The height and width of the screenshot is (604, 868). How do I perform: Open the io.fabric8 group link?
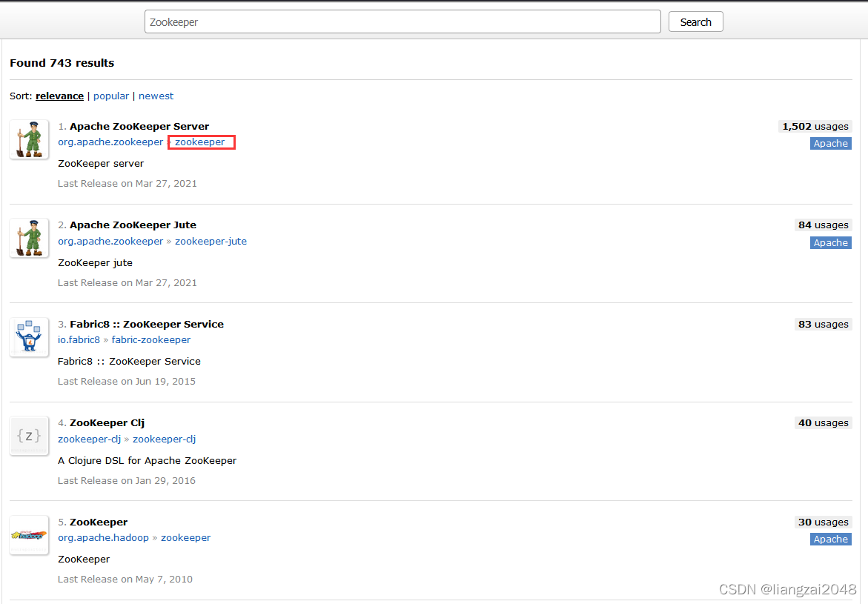[79, 340]
